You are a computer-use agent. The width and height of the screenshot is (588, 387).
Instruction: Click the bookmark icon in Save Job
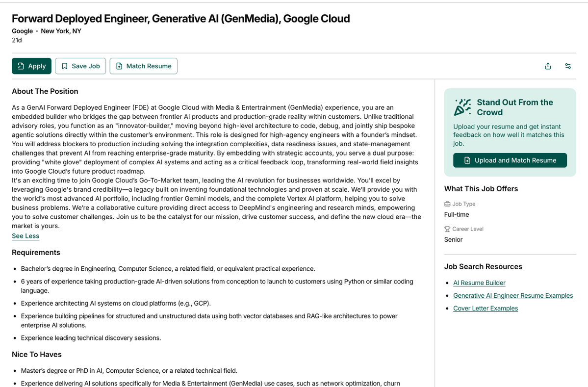[65, 66]
